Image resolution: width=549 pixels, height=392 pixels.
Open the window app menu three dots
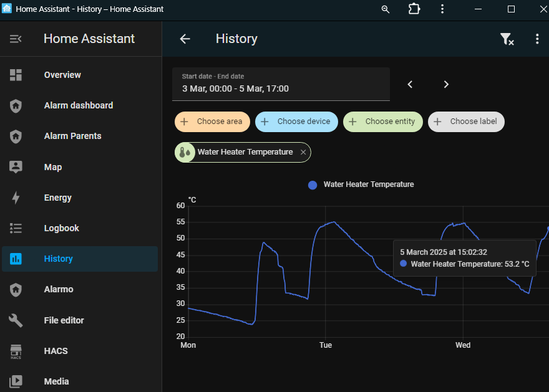442,9
